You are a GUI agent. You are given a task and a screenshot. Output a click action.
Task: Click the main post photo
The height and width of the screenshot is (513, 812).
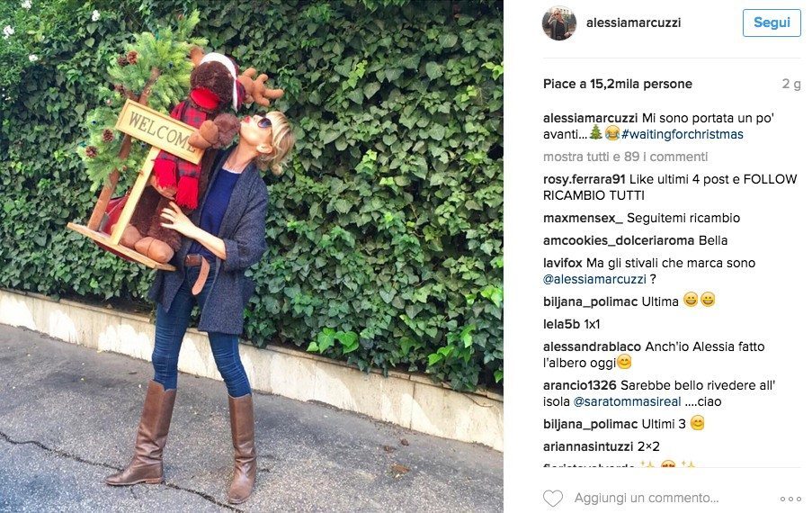coord(252,256)
